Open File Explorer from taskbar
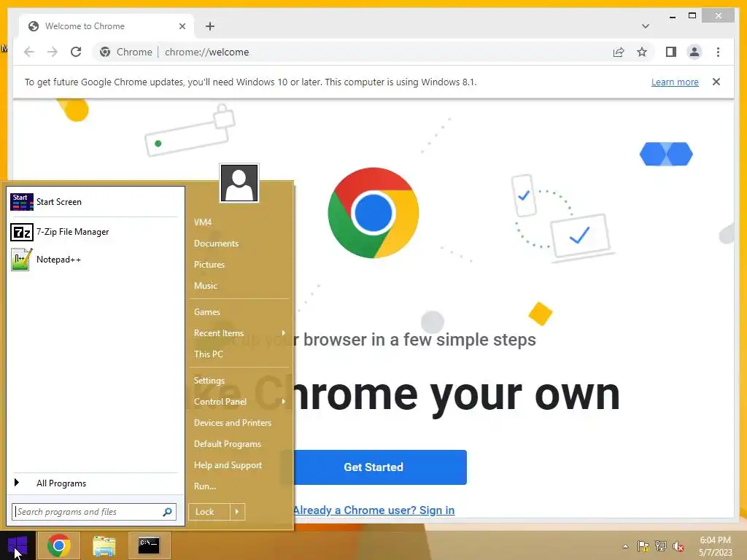747x560 pixels. click(104, 545)
